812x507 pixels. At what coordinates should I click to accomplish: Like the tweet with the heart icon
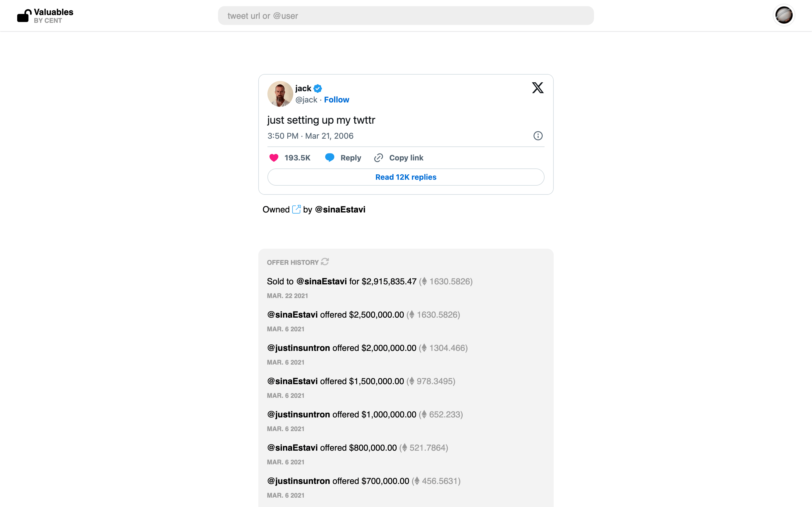(274, 158)
